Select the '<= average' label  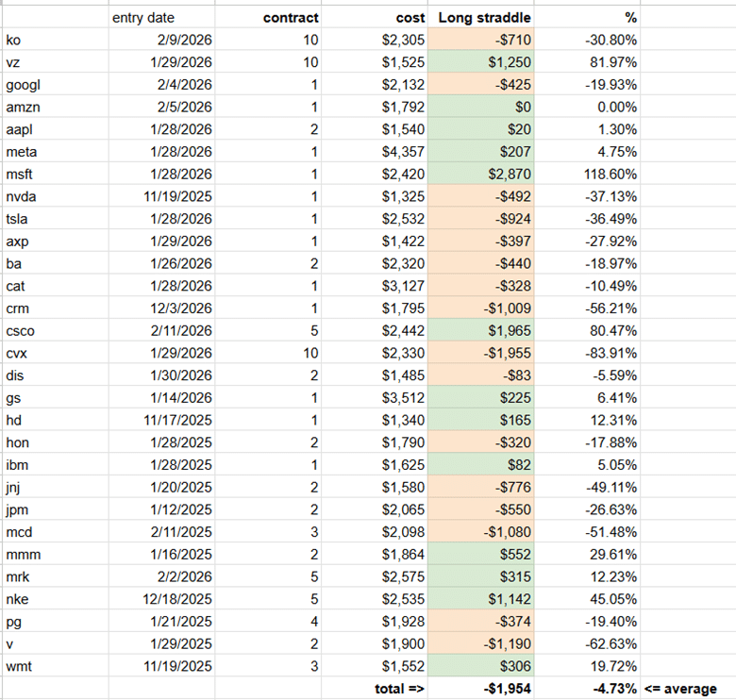click(x=680, y=689)
